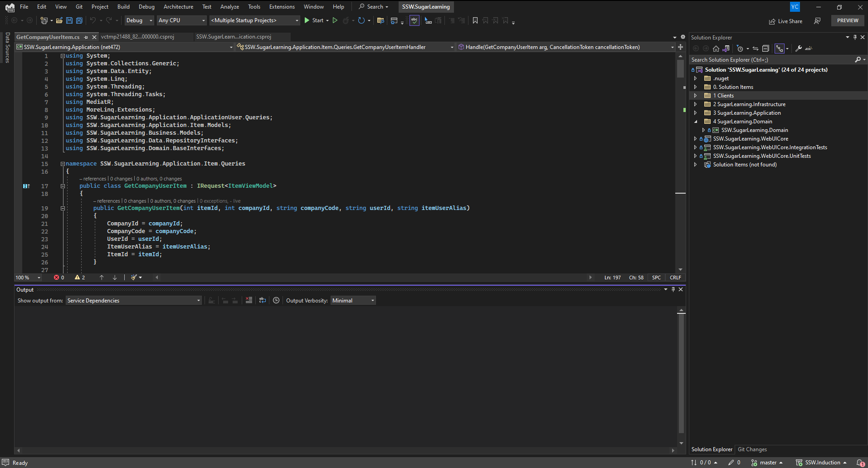Click the code cleanup broom icon

pyautogui.click(x=134, y=277)
